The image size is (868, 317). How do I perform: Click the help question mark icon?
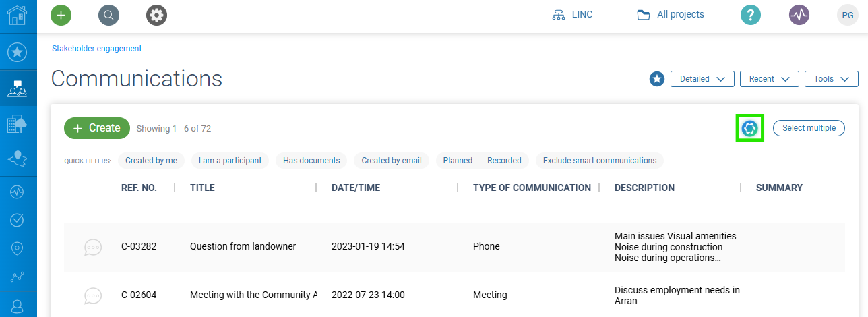[x=751, y=14]
